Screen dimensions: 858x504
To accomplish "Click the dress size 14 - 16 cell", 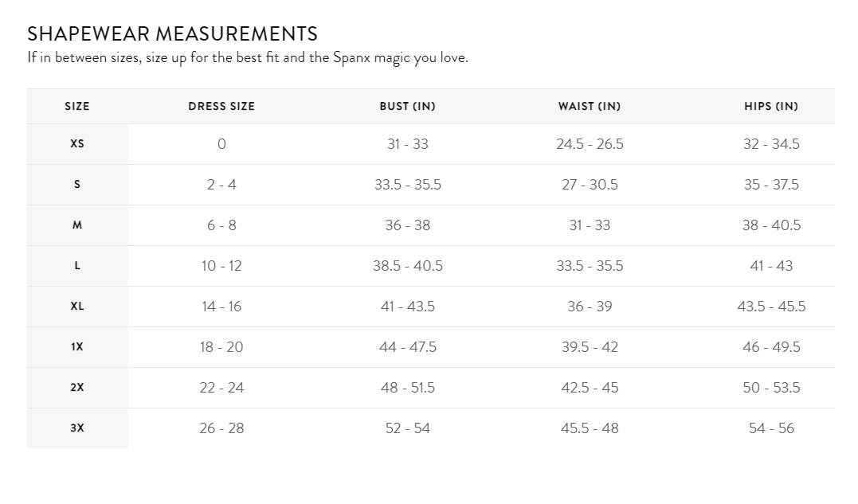I will pyautogui.click(x=221, y=306).
